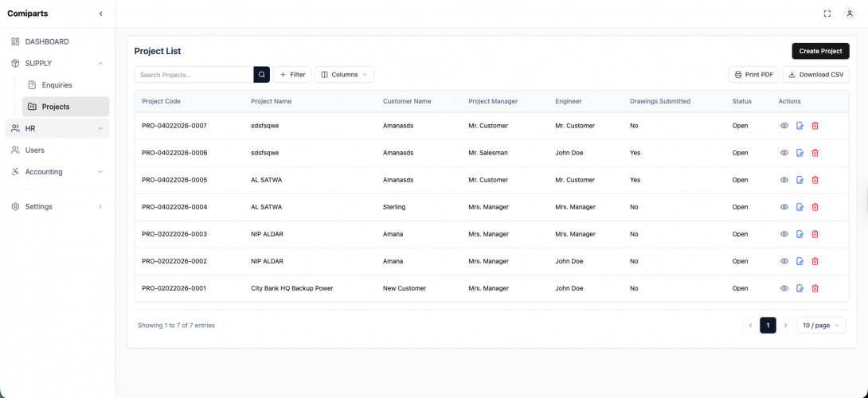868x398 pixels.
Task: Collapse the SUPPLY menu section
Action: coord(57,63)
